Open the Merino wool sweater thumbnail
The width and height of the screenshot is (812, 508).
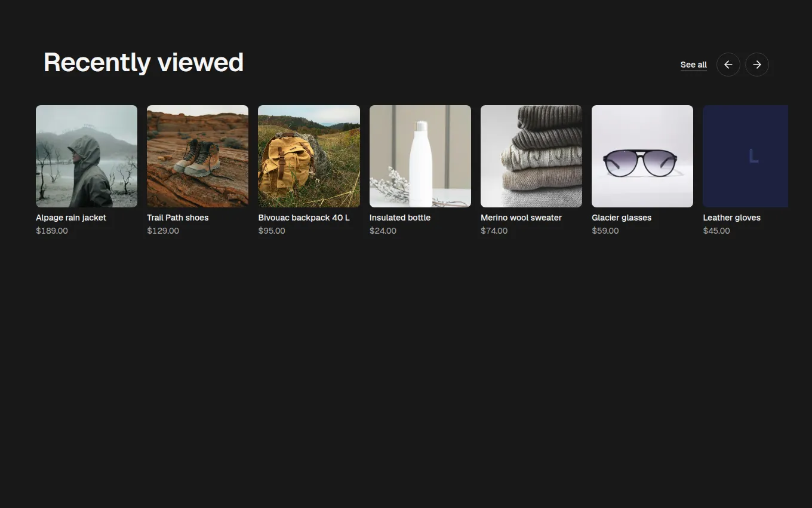point(531,156)
